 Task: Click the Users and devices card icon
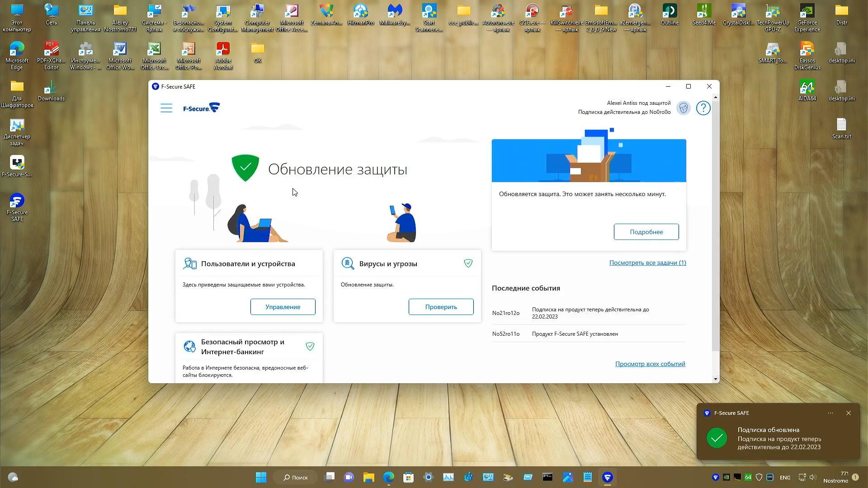(x=189, y=263)
